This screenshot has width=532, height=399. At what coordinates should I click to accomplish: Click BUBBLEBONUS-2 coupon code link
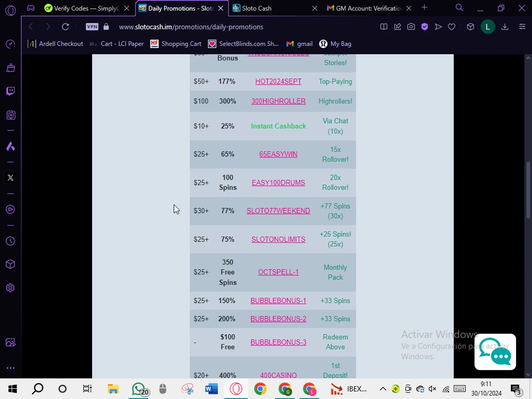(278, 319)
